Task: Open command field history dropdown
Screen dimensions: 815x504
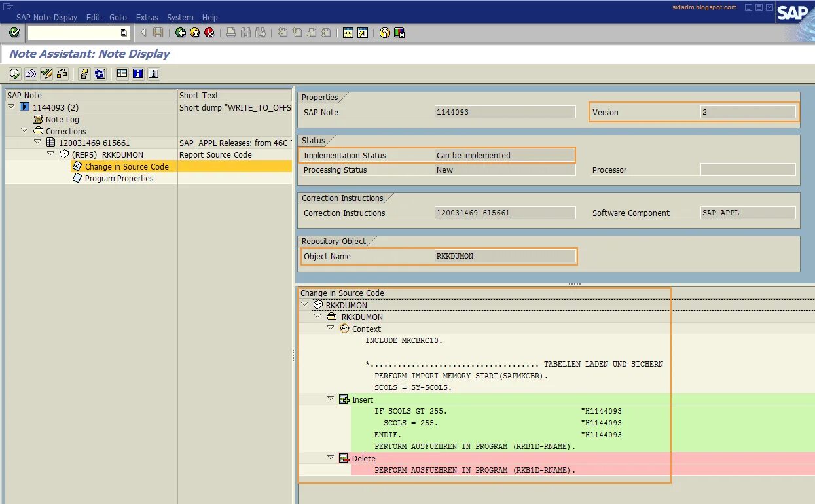Action: click(124, 33)
